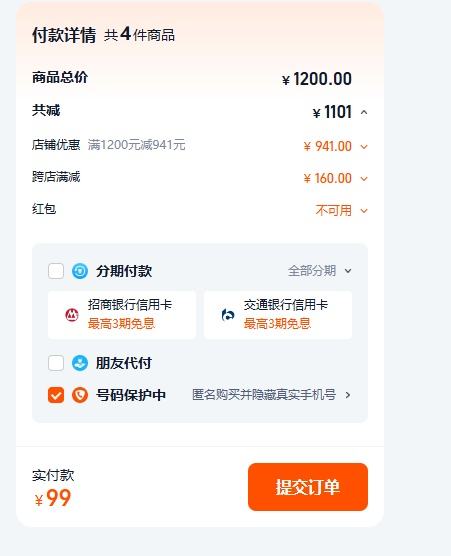Click the 实付款 ¥99 total amount
Screen dimensions: 451x556
click(x=53, y=498)
